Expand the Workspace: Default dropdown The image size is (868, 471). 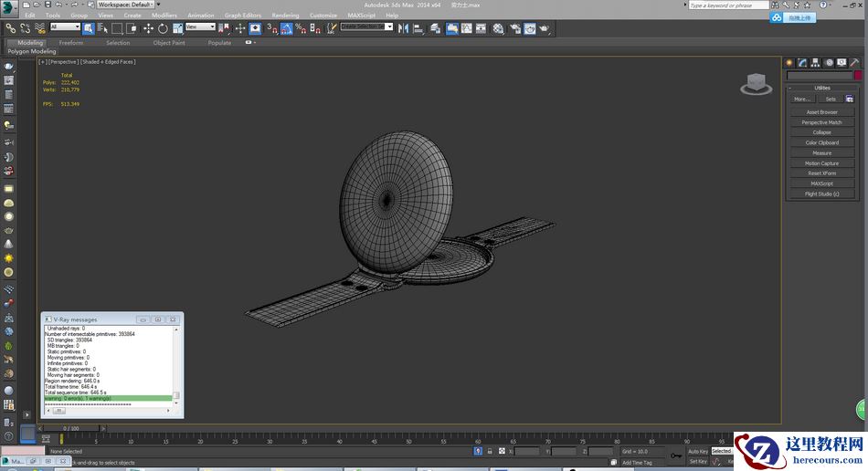(126, 5)
